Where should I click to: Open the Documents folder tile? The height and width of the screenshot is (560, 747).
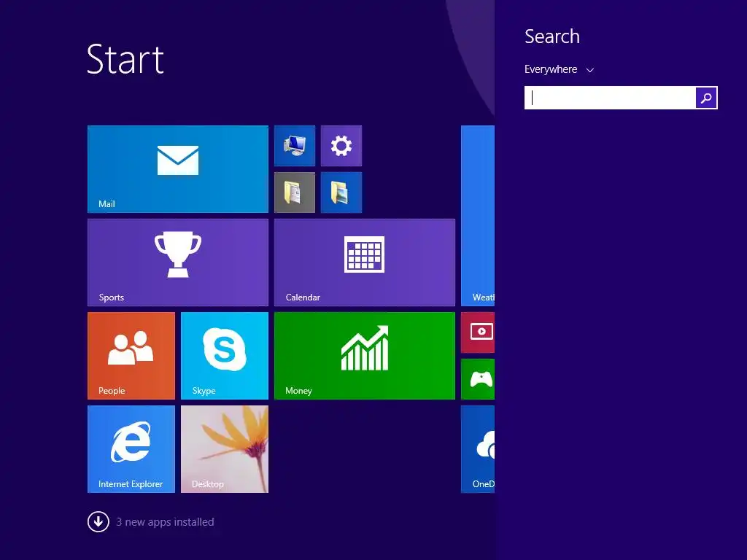point(295,192)
